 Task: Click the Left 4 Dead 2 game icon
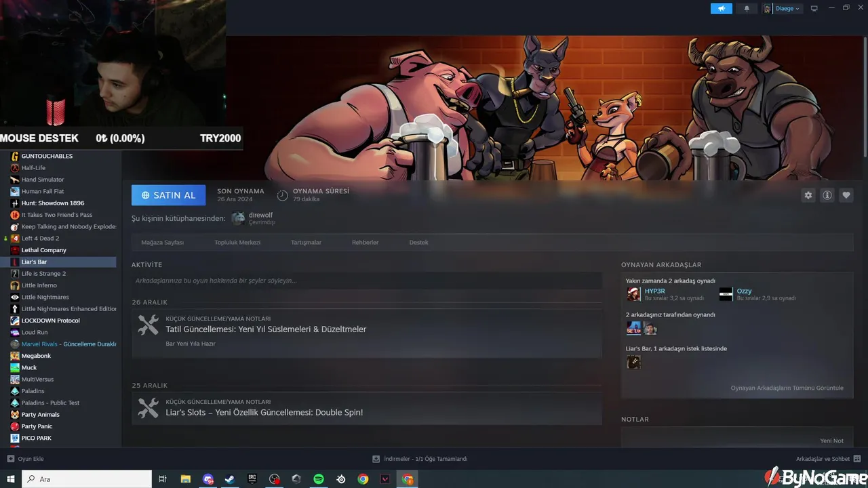[15, 239]
